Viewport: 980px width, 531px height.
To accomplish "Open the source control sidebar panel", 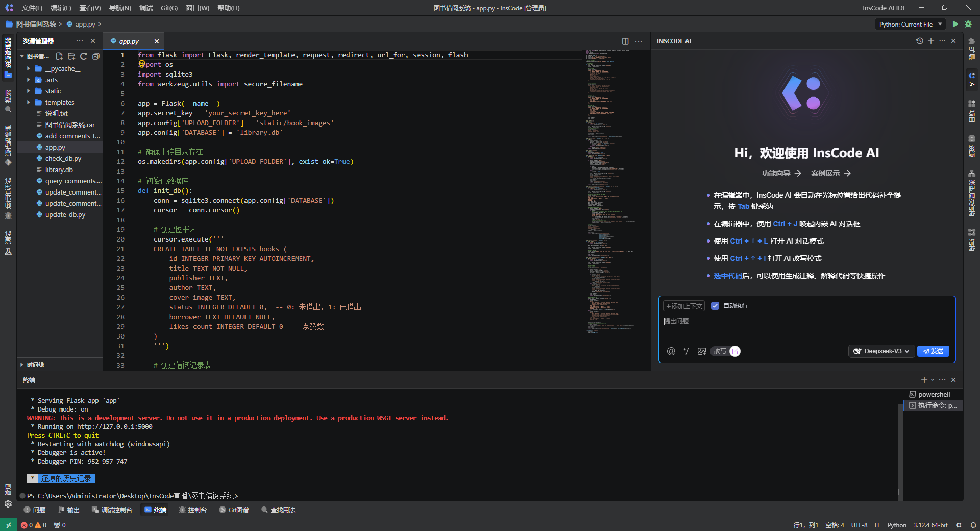I will click(x=8, y=146).
